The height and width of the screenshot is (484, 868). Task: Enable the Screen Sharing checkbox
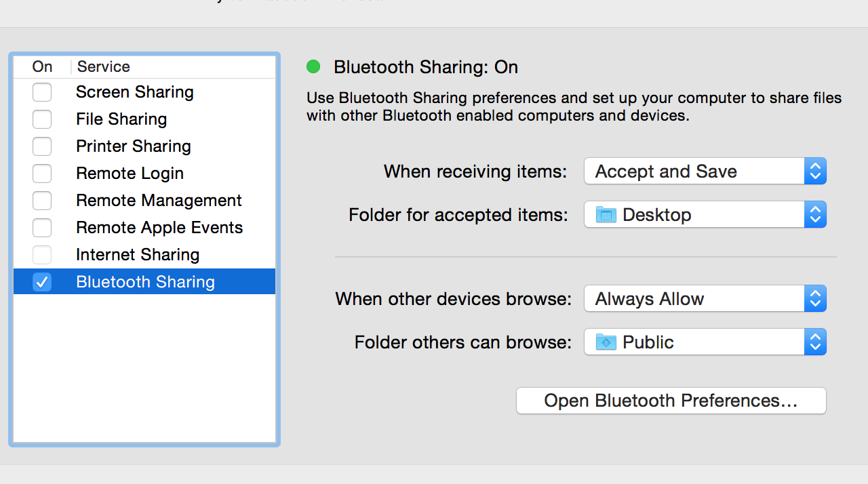coord(42,92)
